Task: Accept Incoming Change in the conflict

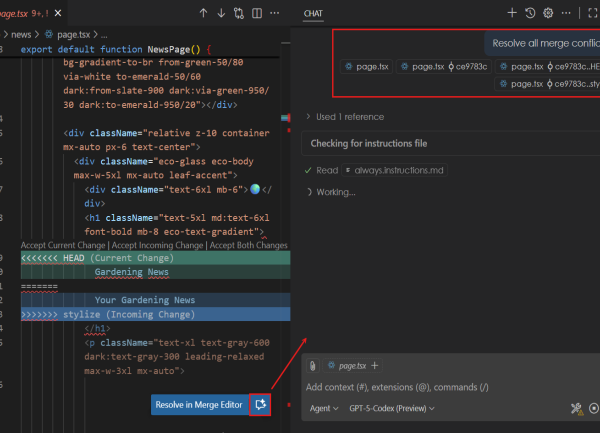Action: (157, 245)
